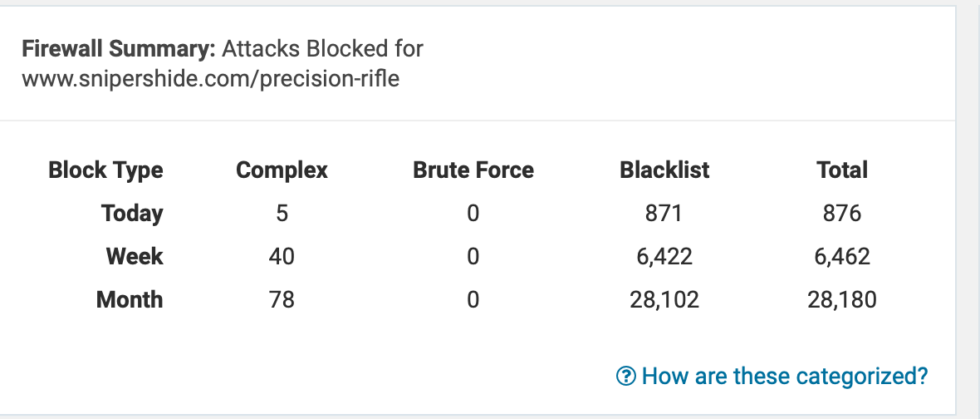980x419 pixels.
Task: Click the monthly Total value 28,180
Action: [x=842, y=299]
